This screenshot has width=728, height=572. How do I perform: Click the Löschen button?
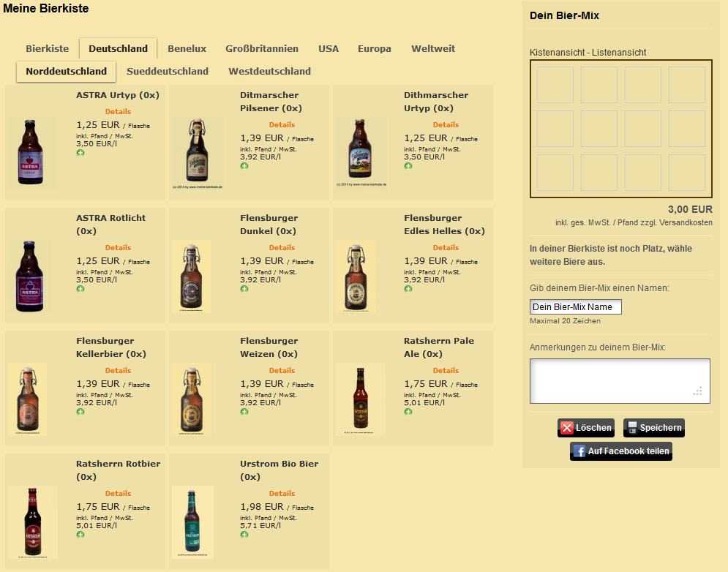(586, 428)
